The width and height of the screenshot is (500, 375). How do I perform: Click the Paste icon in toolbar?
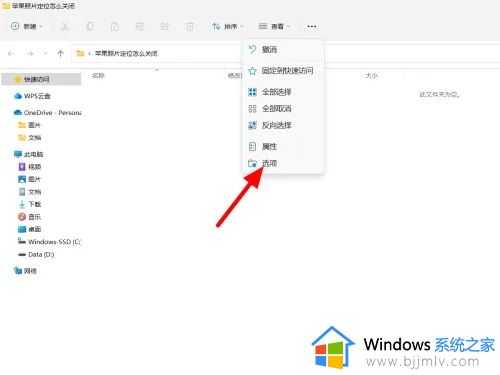coord(115,26)
